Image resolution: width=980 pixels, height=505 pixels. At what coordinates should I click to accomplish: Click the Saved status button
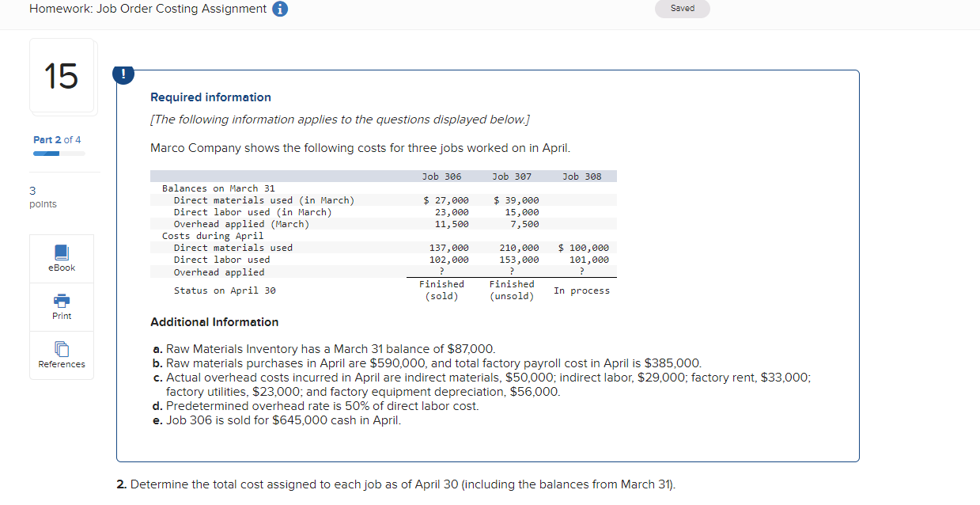(x=682, y=9)
